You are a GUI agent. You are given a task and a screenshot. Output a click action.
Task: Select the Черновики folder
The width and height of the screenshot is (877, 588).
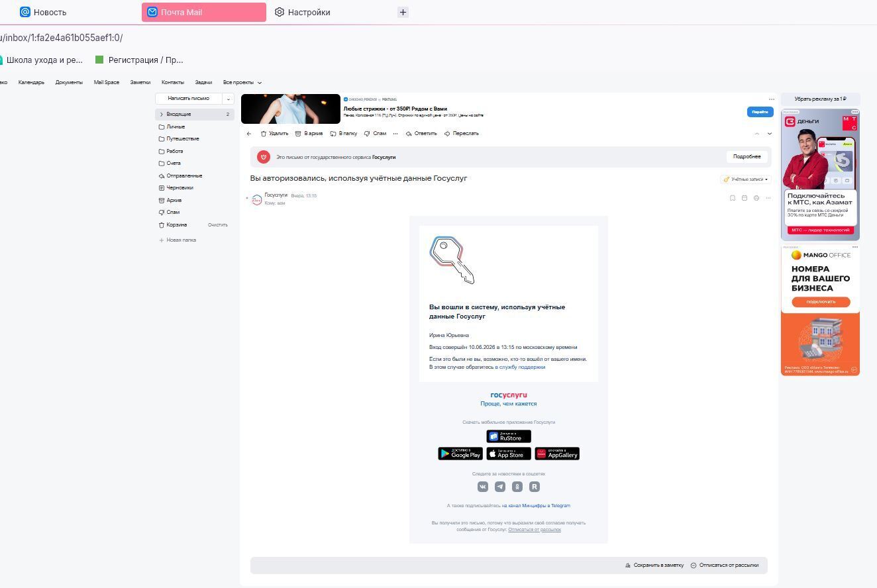click(180, 188)
